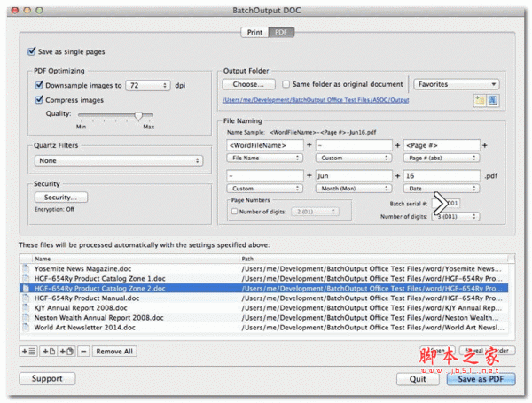Click the Name Sample pattern text
Viewport: 532px width, 403px height.
point(323,132)
